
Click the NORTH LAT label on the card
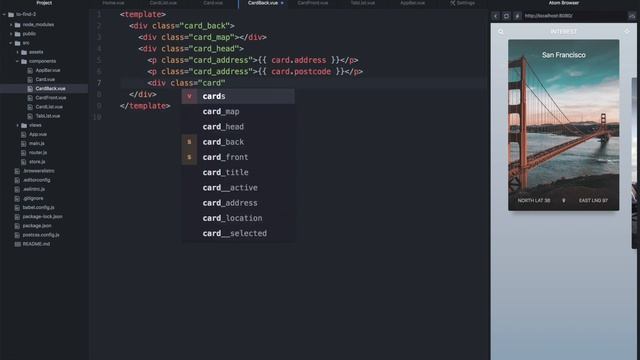tap(533, 200)
